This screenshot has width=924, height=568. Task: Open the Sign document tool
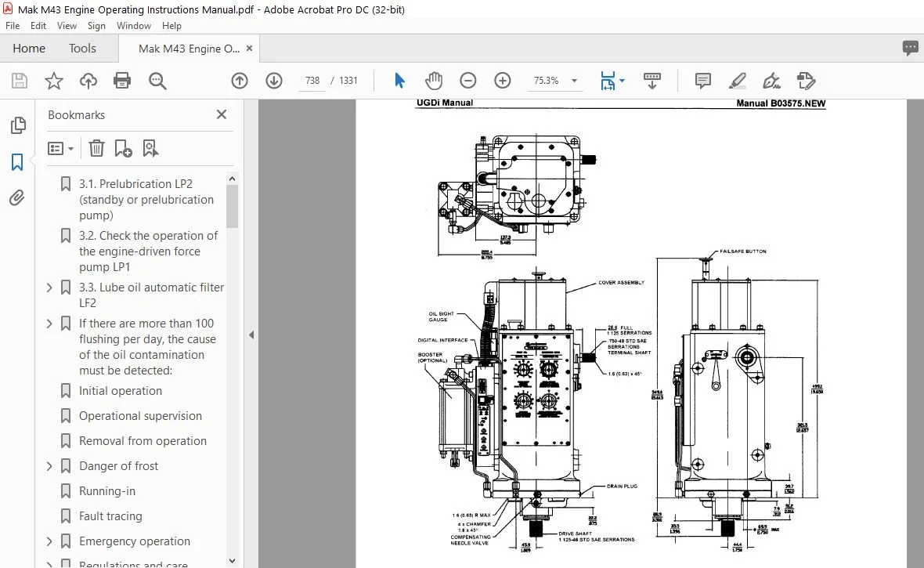click(771, 81)
